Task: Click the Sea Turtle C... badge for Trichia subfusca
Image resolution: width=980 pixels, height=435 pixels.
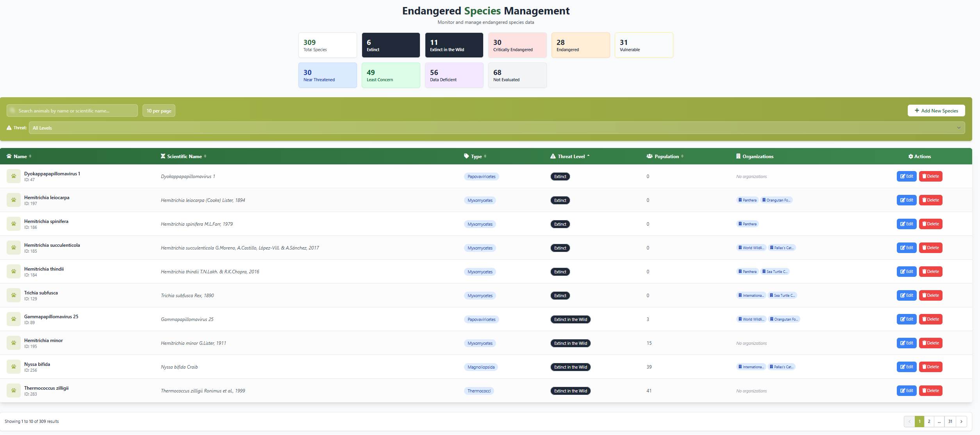Action: click(782, 296)
